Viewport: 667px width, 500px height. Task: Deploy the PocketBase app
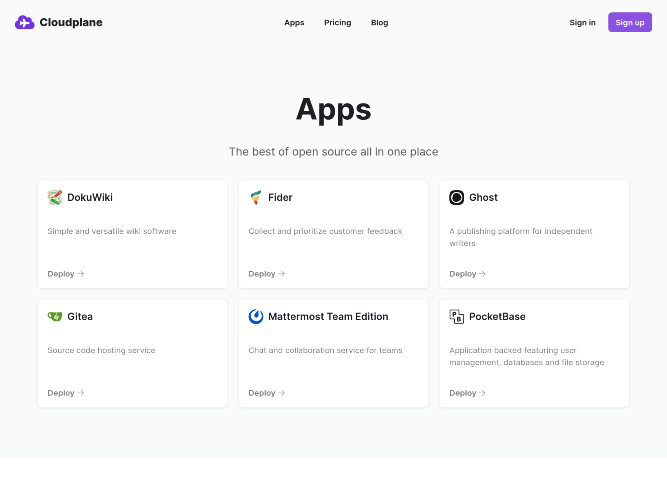point(467,393)
